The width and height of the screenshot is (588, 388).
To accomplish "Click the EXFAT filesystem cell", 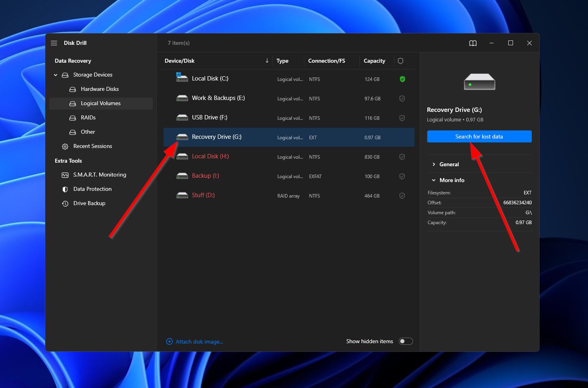I will (315, 177).
